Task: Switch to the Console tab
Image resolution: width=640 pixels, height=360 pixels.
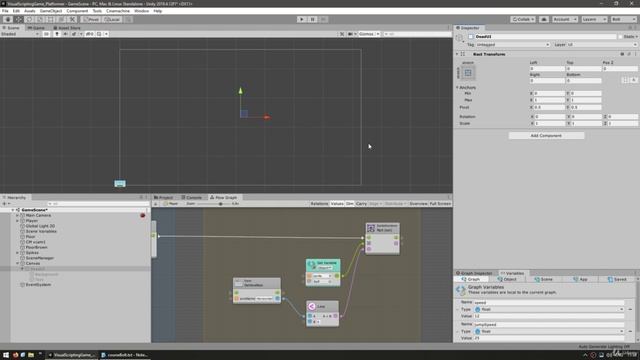Action: point(191,197)
